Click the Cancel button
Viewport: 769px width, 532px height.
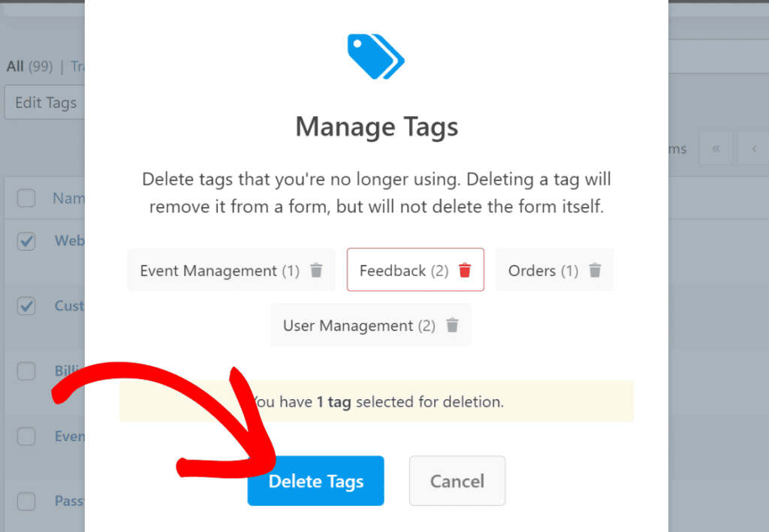(x=457, y=480)
